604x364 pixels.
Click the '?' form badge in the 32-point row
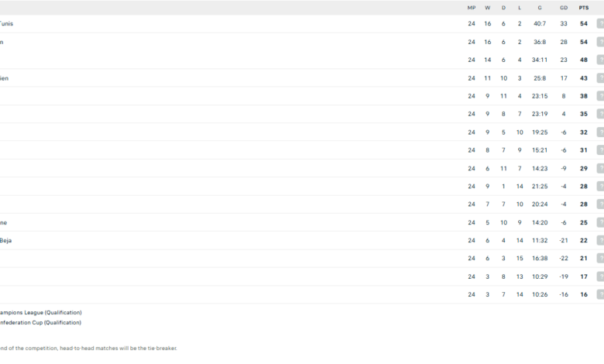tap(600, 132)
